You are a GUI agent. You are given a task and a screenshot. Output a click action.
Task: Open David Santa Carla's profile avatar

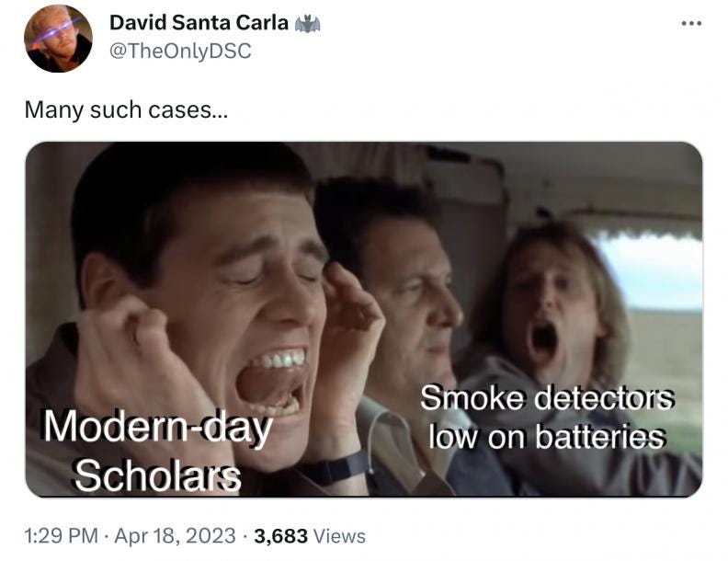tap(58, 39)
